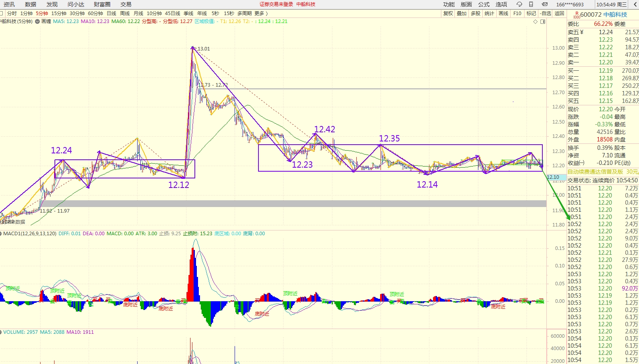The width and height of the screenshot is (639, 364).
Task: Switch to 10分钟 period tab
Action: coord(154,14)
